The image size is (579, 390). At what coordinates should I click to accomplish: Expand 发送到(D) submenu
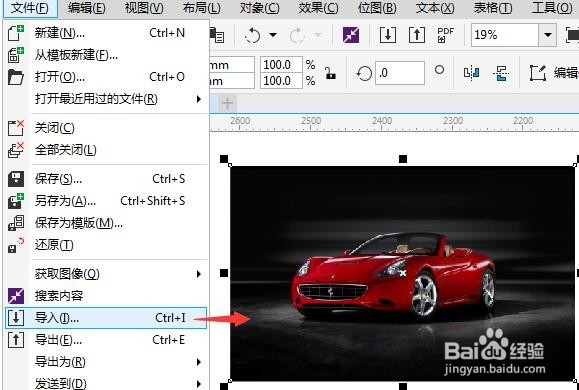coord(106,383)
